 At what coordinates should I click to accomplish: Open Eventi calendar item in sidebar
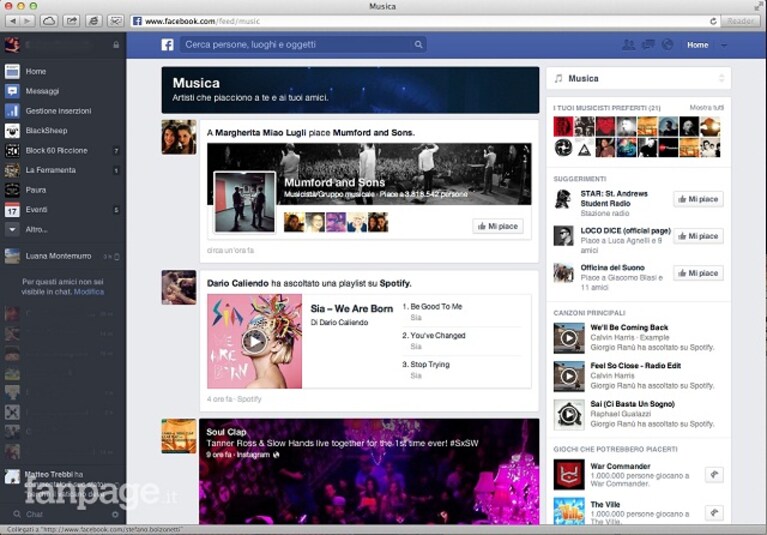pos(63,210)
